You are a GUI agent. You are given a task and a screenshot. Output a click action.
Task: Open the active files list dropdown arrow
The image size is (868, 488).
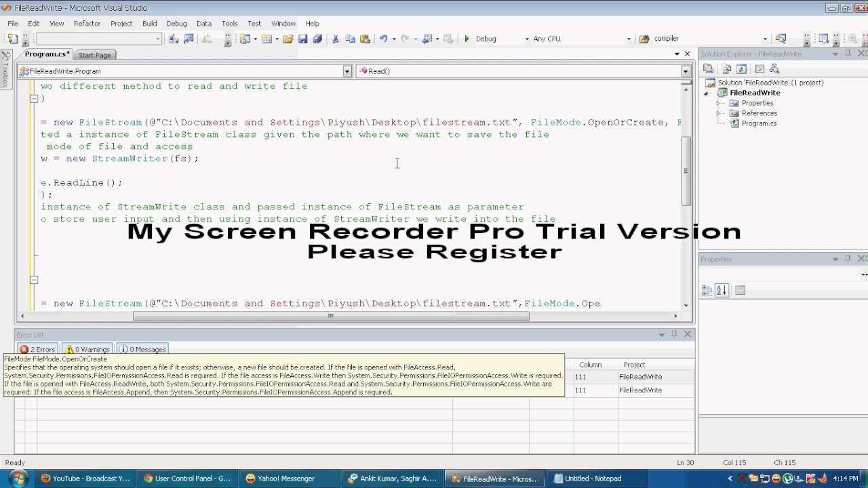(x=677, y=54)
